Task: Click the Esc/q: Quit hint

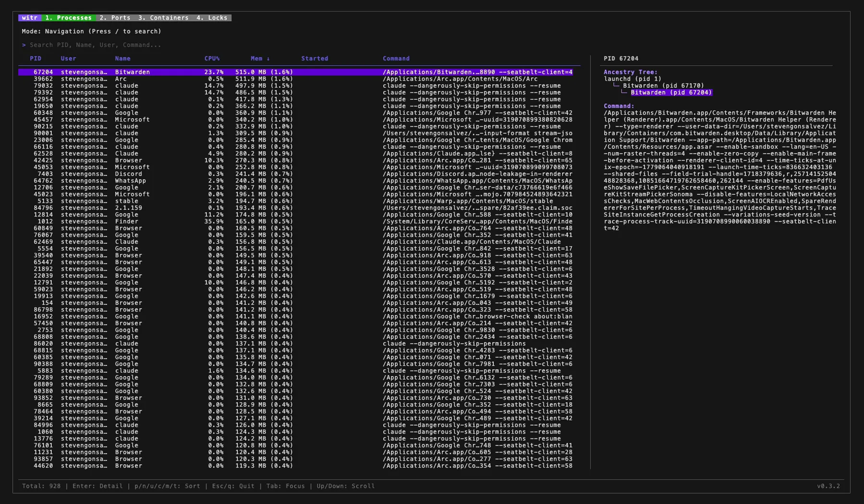Action: coord(233,486)
